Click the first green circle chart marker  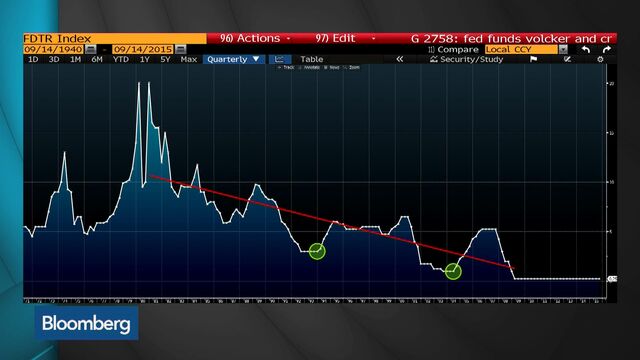[x=317, y=251]
